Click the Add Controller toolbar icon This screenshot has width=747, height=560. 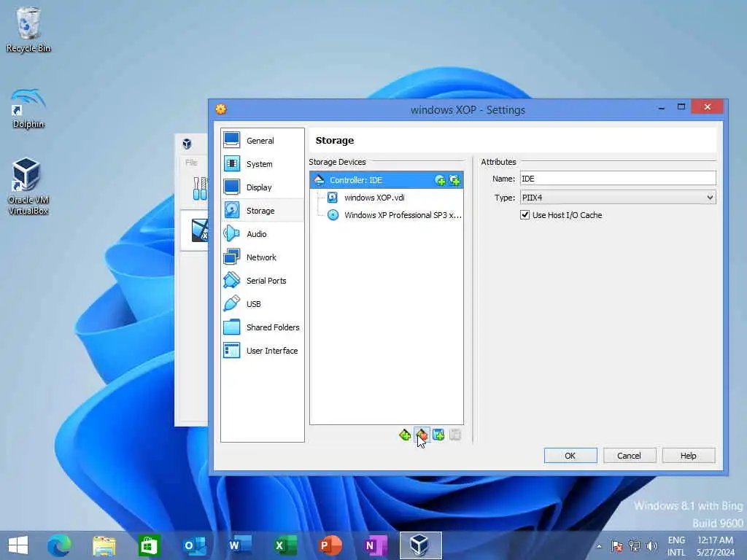pyautogui.click(x=405, y=435)
